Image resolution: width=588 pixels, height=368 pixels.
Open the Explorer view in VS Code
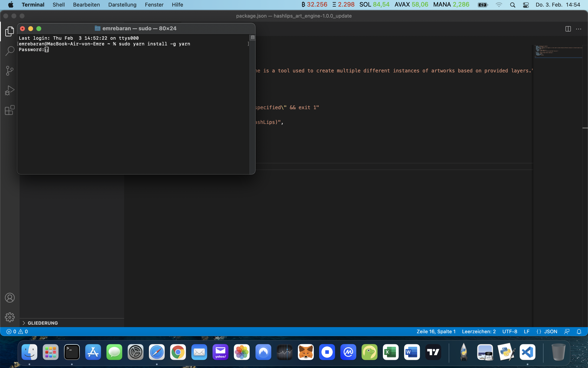(10, 31)
